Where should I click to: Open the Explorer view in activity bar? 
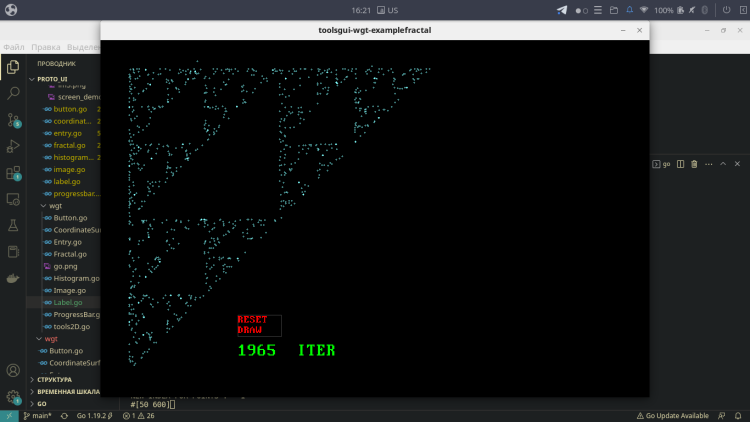(13, 67)
